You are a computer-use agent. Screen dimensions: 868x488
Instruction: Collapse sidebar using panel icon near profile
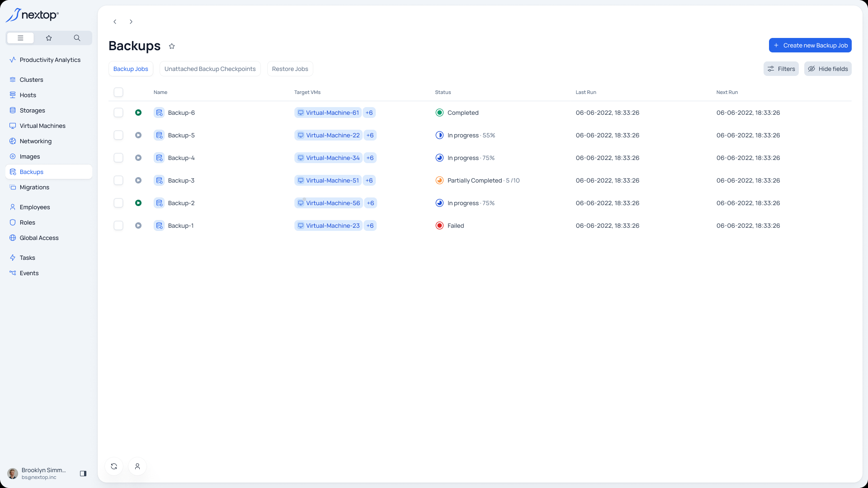tap(83, 474)
